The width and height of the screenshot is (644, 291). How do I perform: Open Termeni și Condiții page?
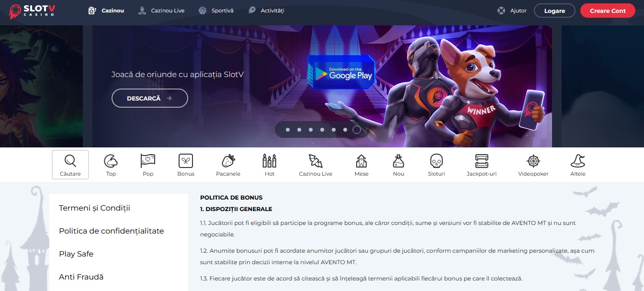[94, 208]
